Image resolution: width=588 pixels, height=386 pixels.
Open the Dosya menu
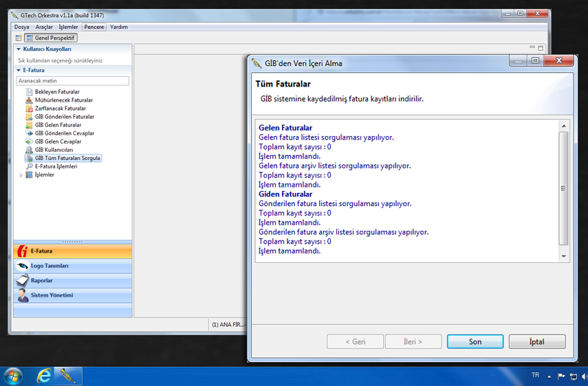21,27
